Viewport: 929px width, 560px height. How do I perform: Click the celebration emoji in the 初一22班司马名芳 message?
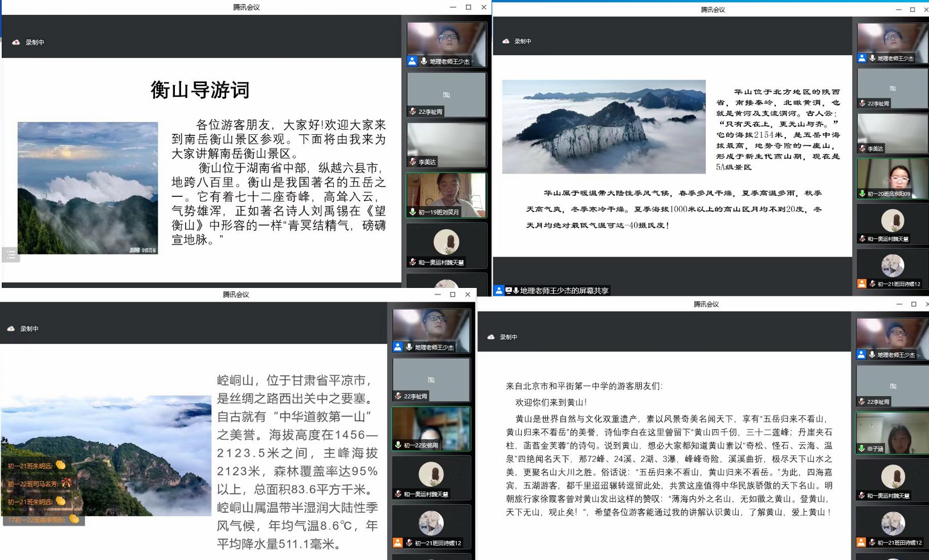coord(66,483)
